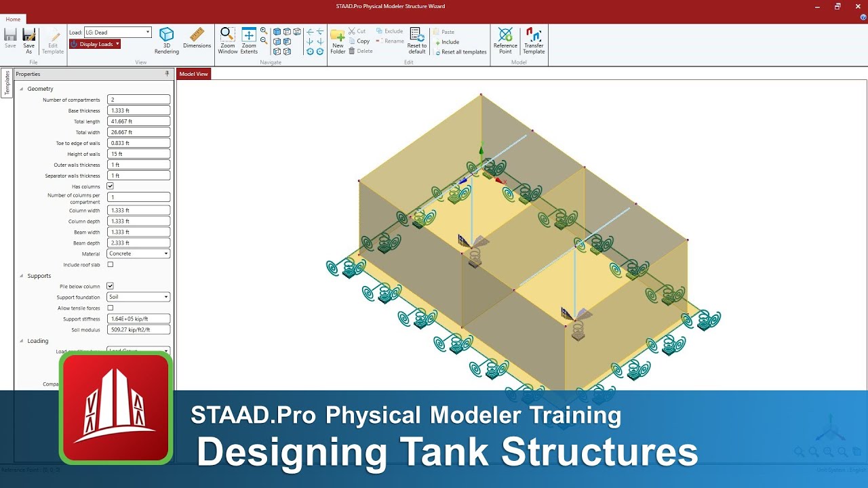
Task: Uncheck Pile below column checkbox
Action: pyautogui.click(x=111, y=286)
